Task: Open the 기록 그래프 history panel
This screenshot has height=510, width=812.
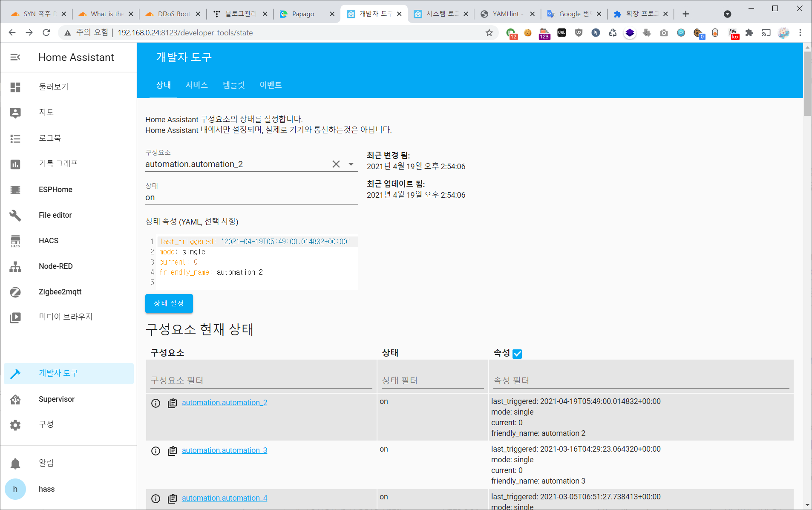Action: 58,163
